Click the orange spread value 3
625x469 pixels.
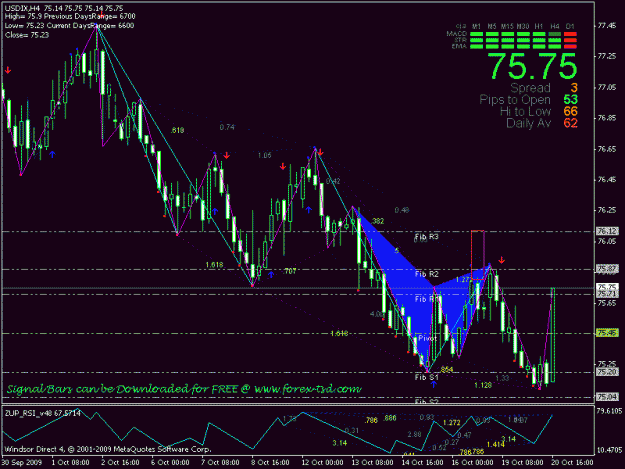[x=574, y=88]
